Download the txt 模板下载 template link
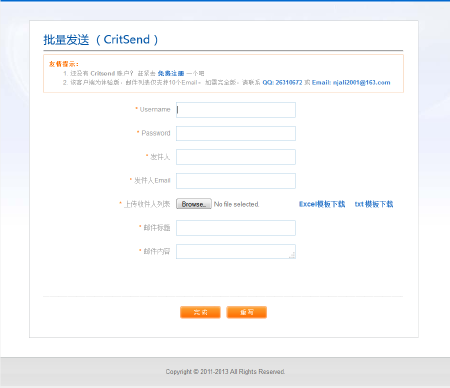The image size is (450, 388). 374,204
